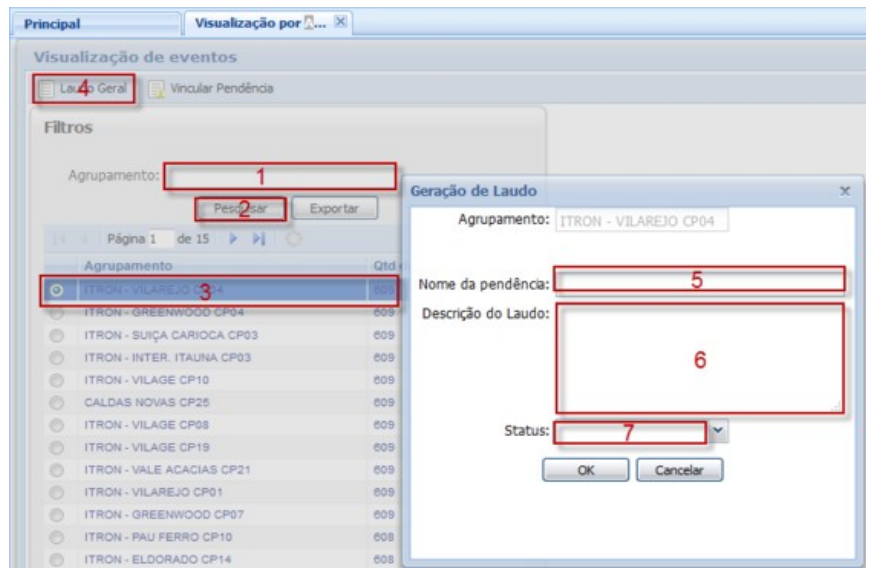Confirm the dialog with OK
Screen dimensions: 870x574
tap(585, 469)
